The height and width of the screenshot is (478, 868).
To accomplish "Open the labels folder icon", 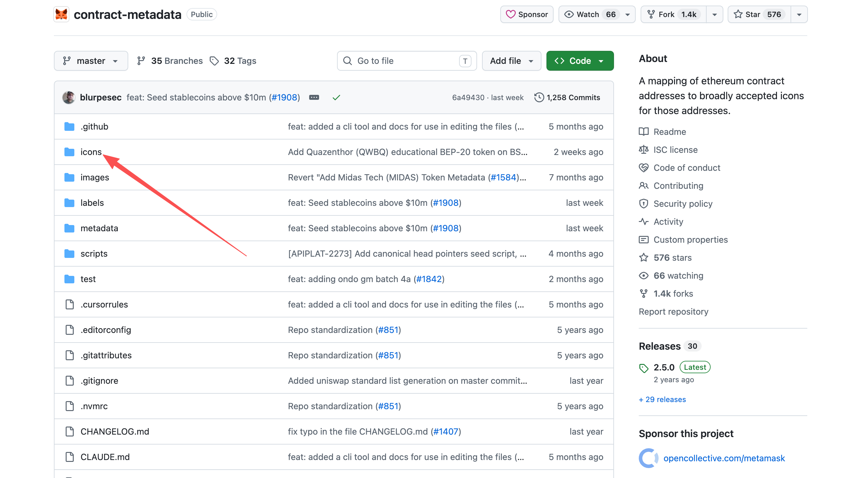I will point(69,203).
